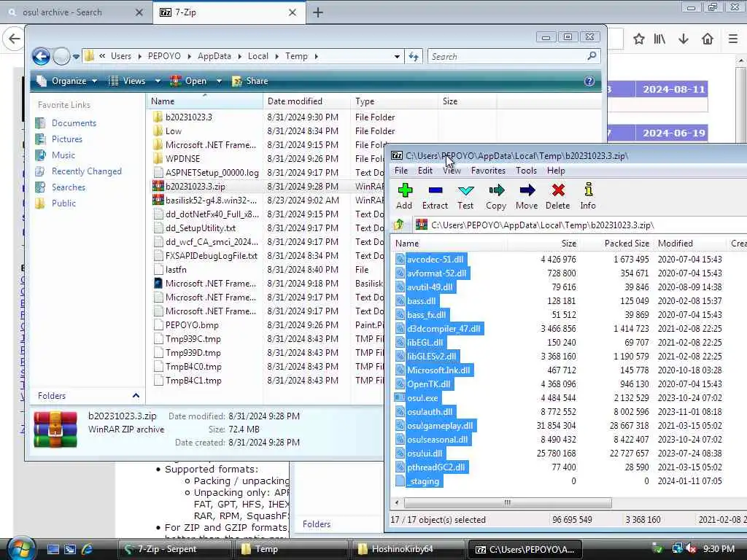Select the _staging entry in 7-Zip
The image size is (747, 560).
(423, 481)
